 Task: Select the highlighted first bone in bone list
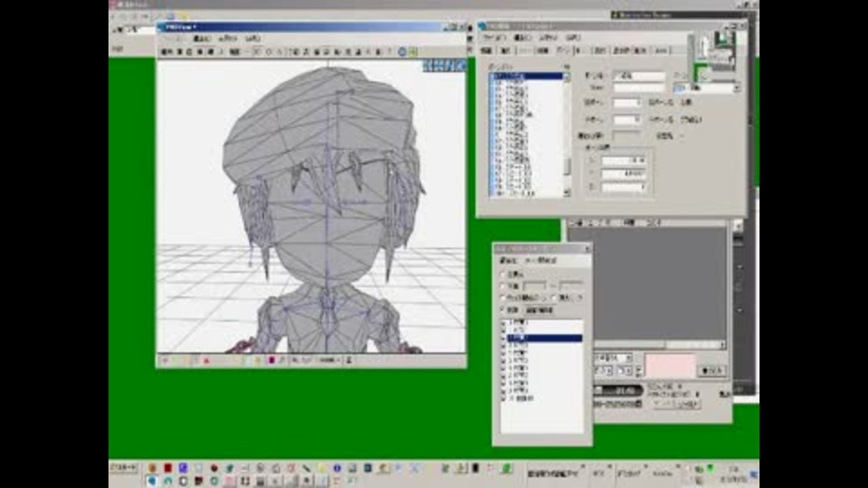(525, 76)
